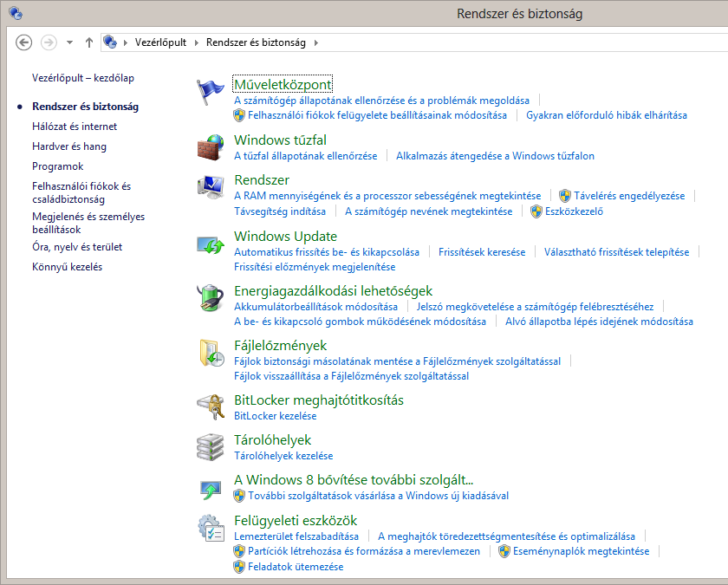Open Vezérlőpult – kezdőlap in the sidebar
This screenshot has width=728, height=585.
(83, 77)
